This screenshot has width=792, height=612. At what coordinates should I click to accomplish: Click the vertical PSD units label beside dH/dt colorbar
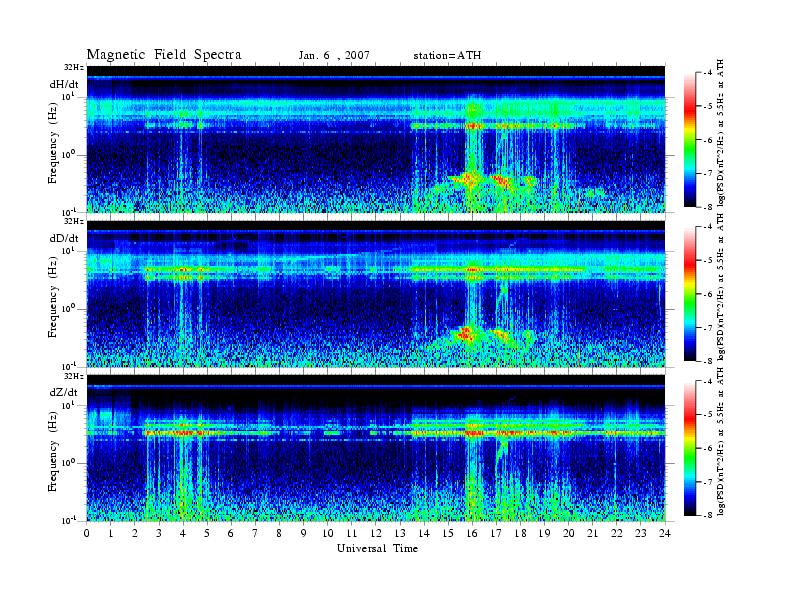(720, 133)
